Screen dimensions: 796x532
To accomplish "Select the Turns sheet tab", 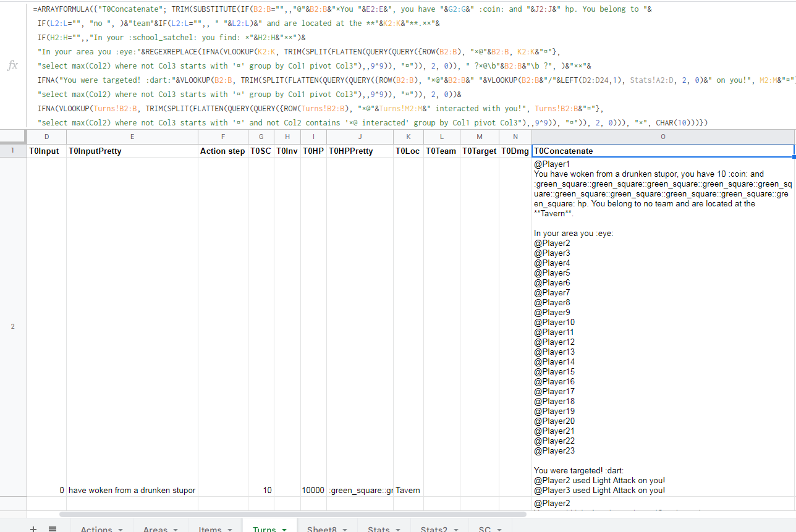I will (264, 529).
